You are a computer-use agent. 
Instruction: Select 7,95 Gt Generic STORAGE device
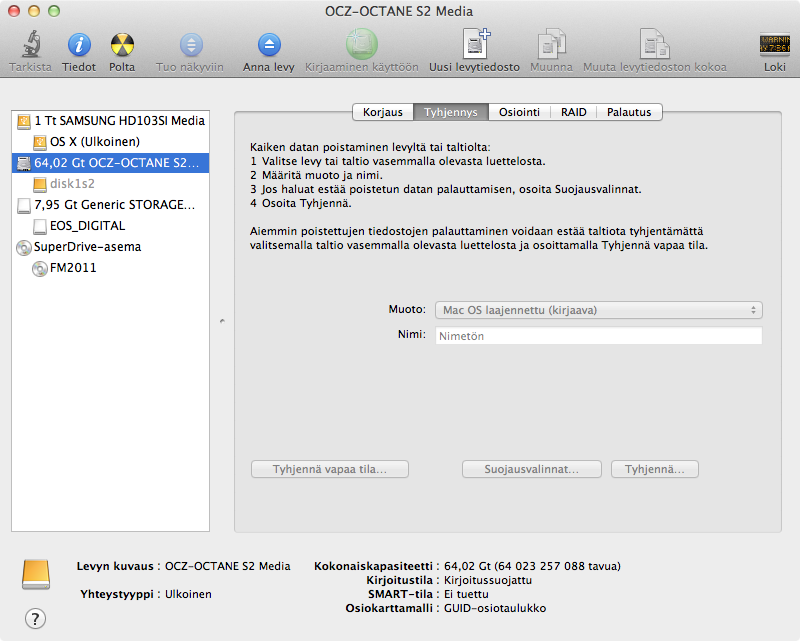pyautogui.click(x=111, y=205)
